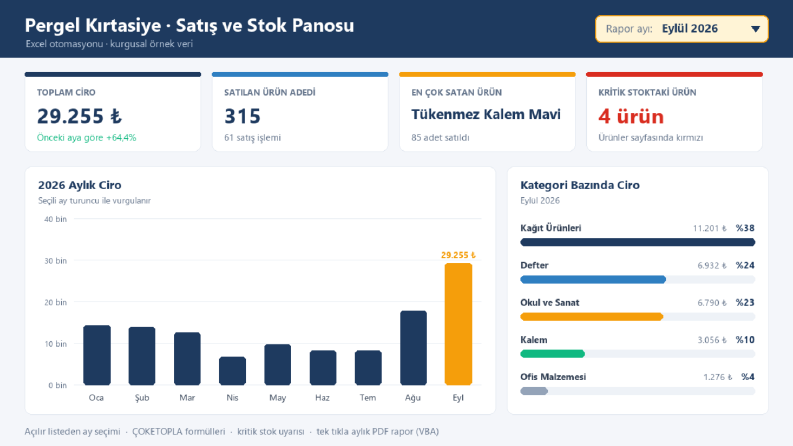Select the Satılan Ürün Adedi 315 card
Screen dimensions: 793x446
click(300, 112)
